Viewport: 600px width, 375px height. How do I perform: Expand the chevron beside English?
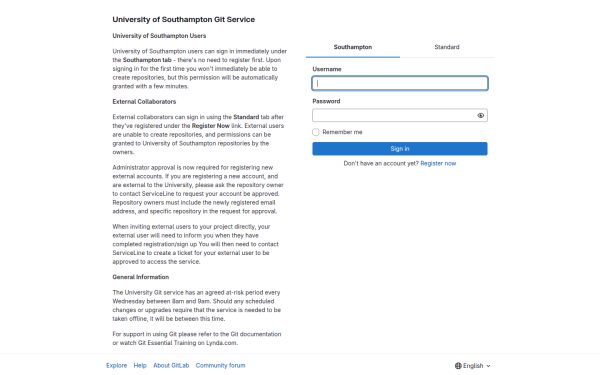[488, 366]
